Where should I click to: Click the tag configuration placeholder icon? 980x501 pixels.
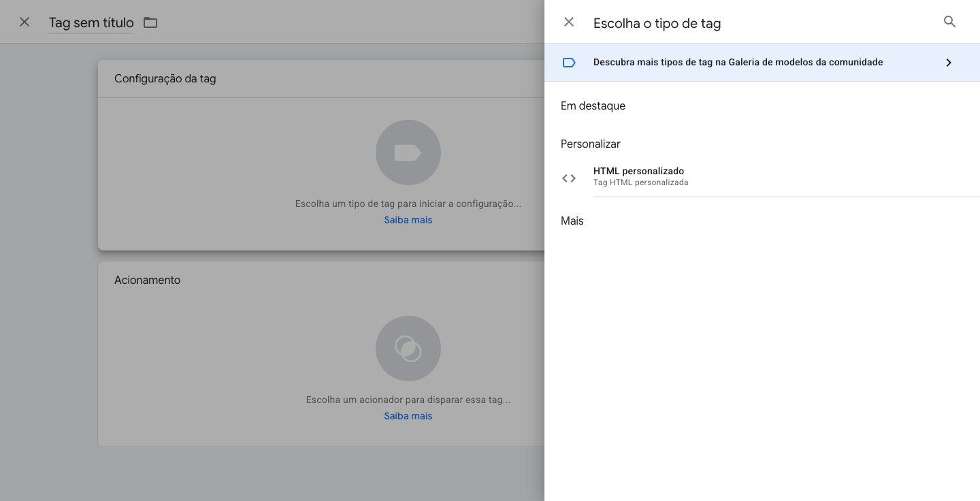[x=408, y=152]
